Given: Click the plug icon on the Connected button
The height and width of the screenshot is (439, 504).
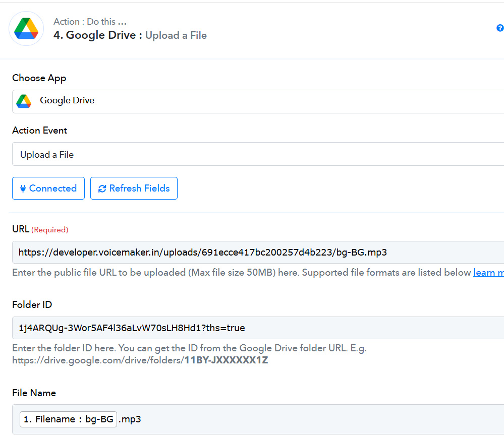Looking at the screenshot, I should pyautogui.click(x=23, y=189).
